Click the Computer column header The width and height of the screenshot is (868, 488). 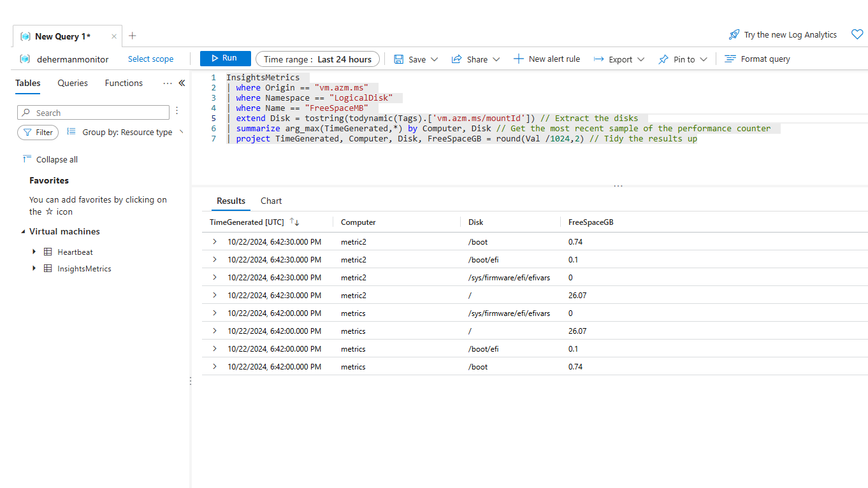click(x=358, y=222)
